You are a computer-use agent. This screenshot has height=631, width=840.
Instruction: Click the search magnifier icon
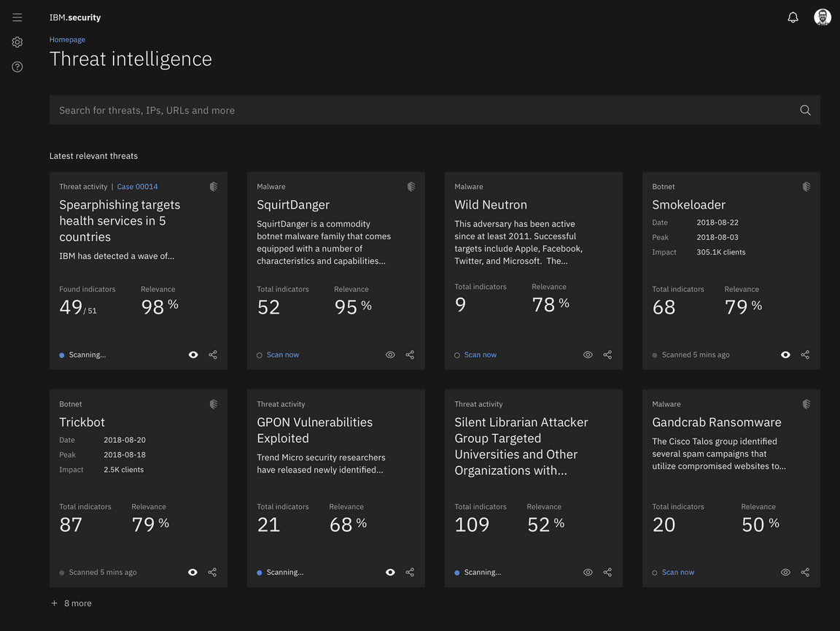[805, 110]
